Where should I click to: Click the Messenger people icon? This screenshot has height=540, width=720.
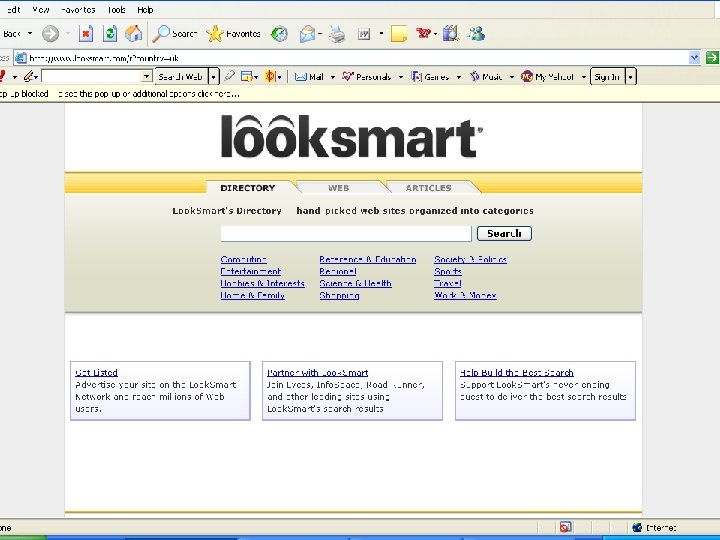[476, 34]
